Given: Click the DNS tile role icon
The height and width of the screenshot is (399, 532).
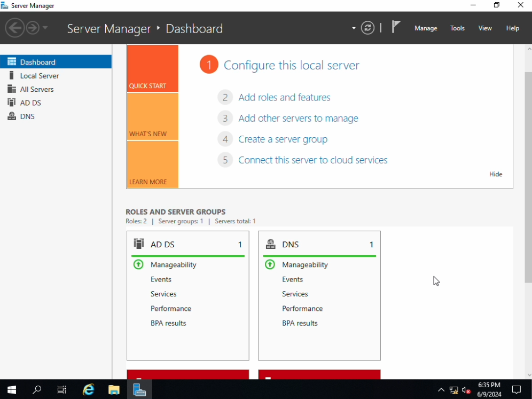Looking at the screenshot, I should (270, 244).
